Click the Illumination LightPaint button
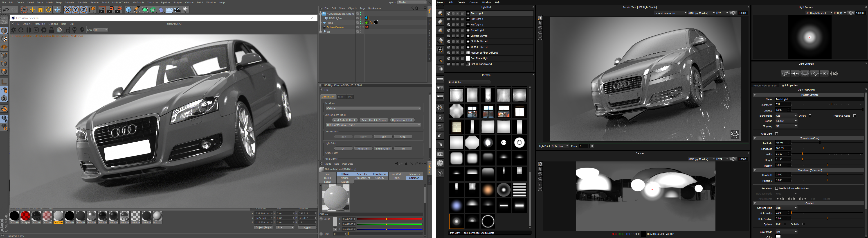The height and width of the screenshot is (238, 868). pos(383,148)
